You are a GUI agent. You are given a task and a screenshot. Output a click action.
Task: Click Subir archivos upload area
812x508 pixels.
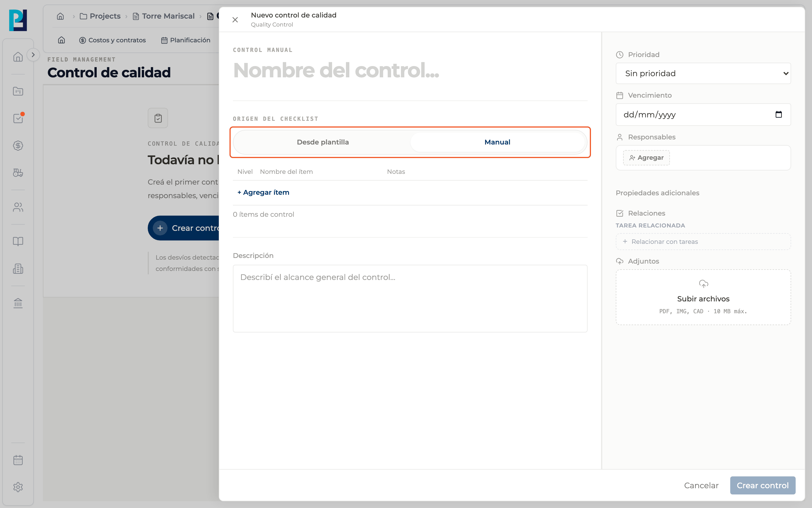[703, 297]
